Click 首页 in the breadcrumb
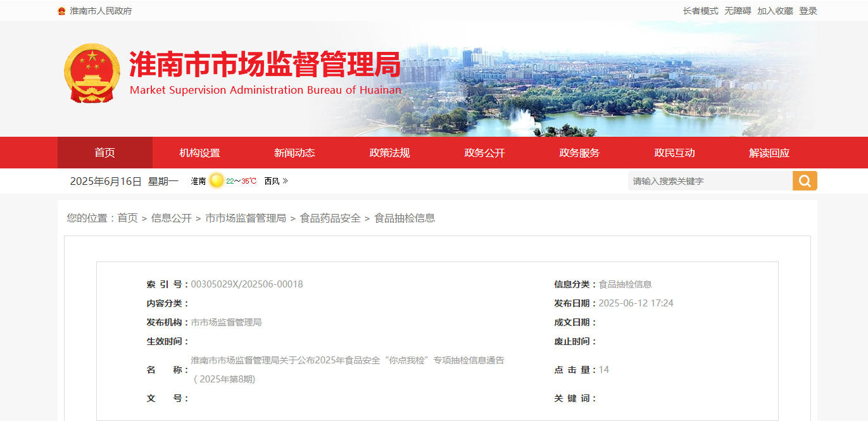This screenshot has width=868, height=421. [x=127, y=218]
